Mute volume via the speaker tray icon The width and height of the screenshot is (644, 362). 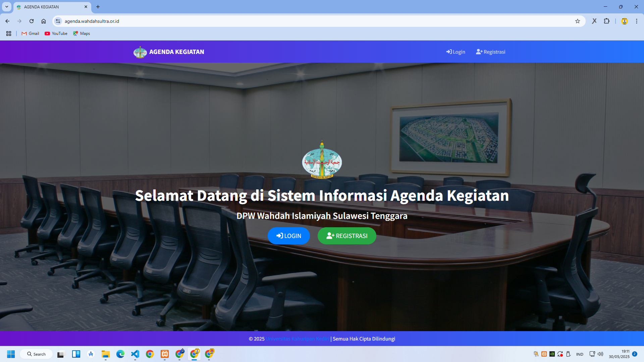point(600,354)
